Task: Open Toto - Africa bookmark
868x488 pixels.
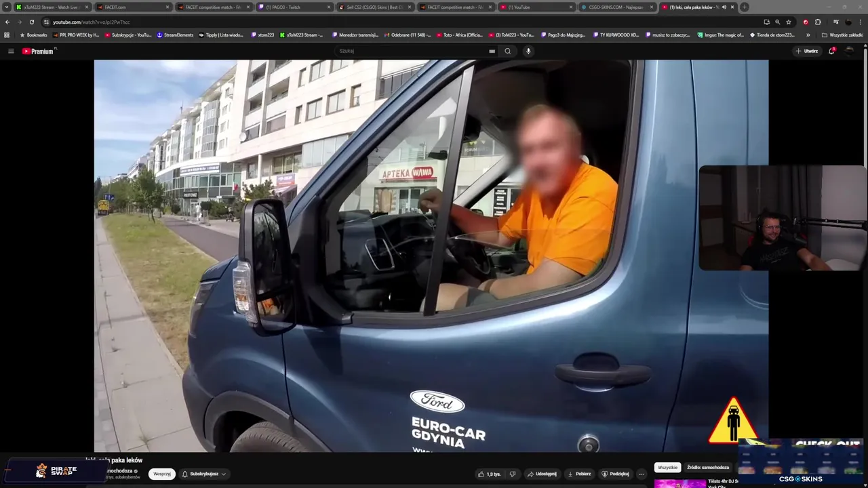Action: 460,35
